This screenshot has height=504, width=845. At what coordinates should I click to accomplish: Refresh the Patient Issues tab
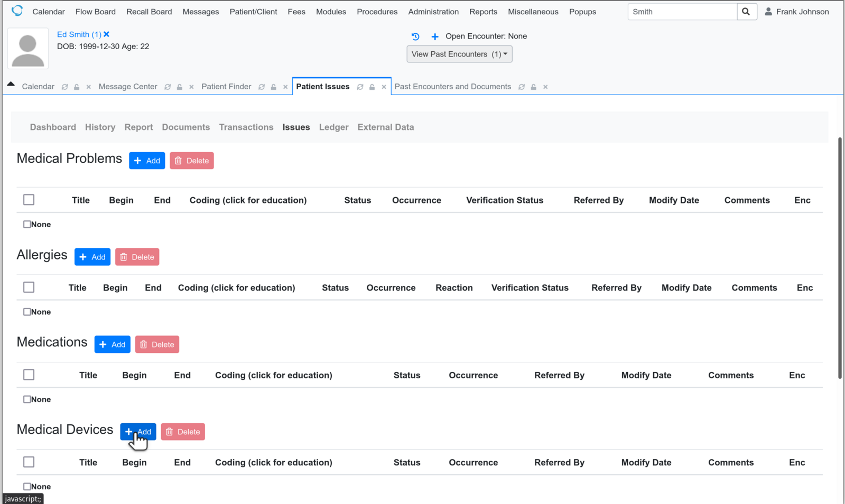[x=360, y=87]
